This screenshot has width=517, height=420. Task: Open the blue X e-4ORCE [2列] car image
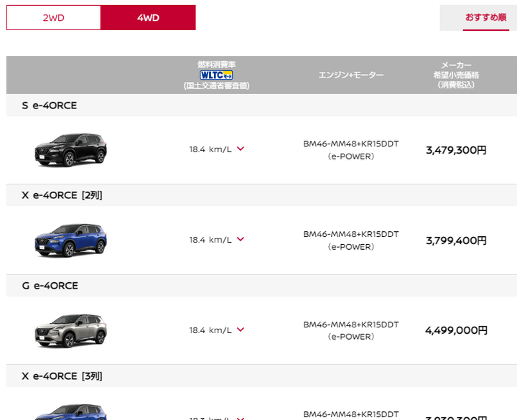tap(71, 241)
